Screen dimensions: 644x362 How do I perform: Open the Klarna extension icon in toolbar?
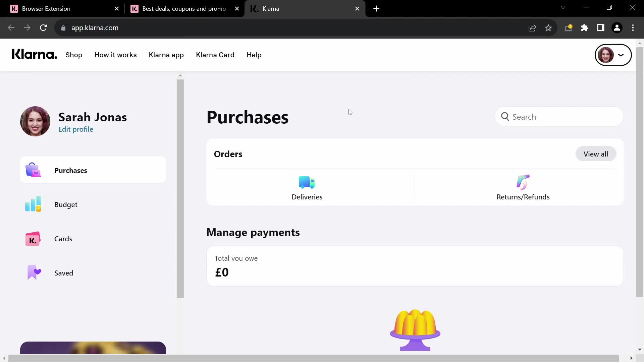coord(569,28)
